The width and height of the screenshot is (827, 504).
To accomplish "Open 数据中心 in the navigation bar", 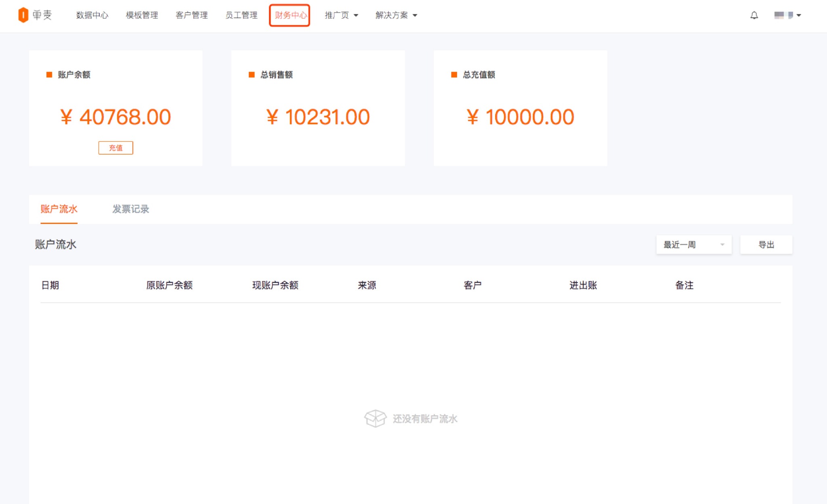I will pyautogui.click(x=92, y=15).
